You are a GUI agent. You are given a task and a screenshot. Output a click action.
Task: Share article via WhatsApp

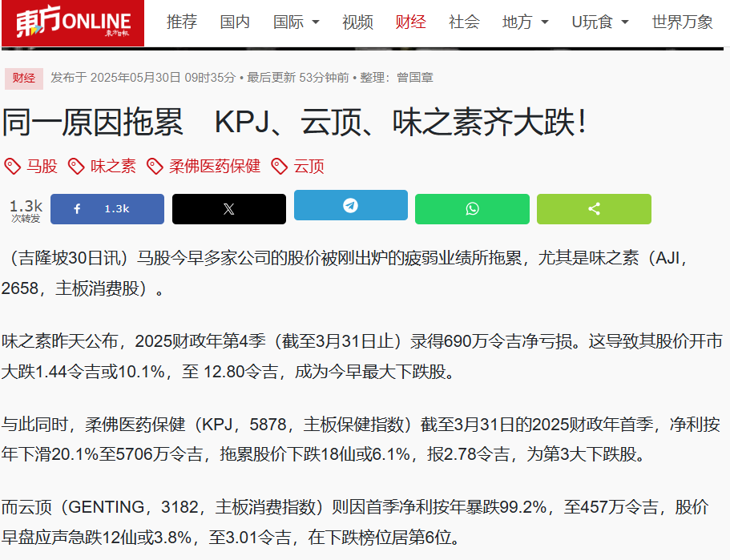click(472, 209)
